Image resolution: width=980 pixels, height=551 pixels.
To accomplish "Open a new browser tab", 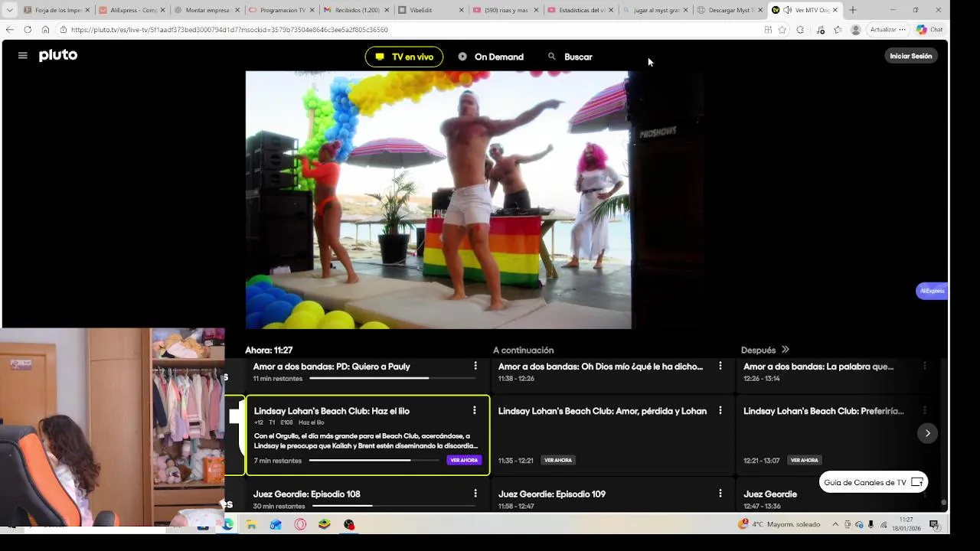I will click(853, 10).
